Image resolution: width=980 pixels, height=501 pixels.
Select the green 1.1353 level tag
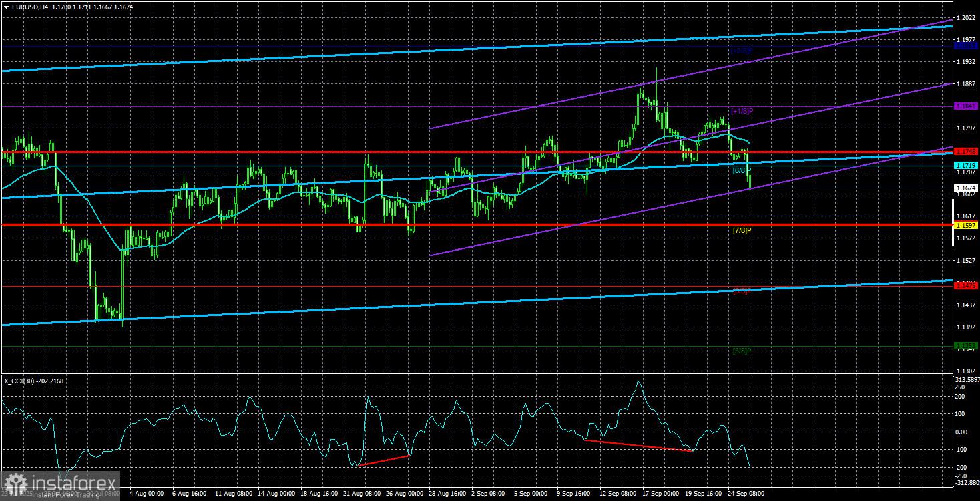point(966,345)
